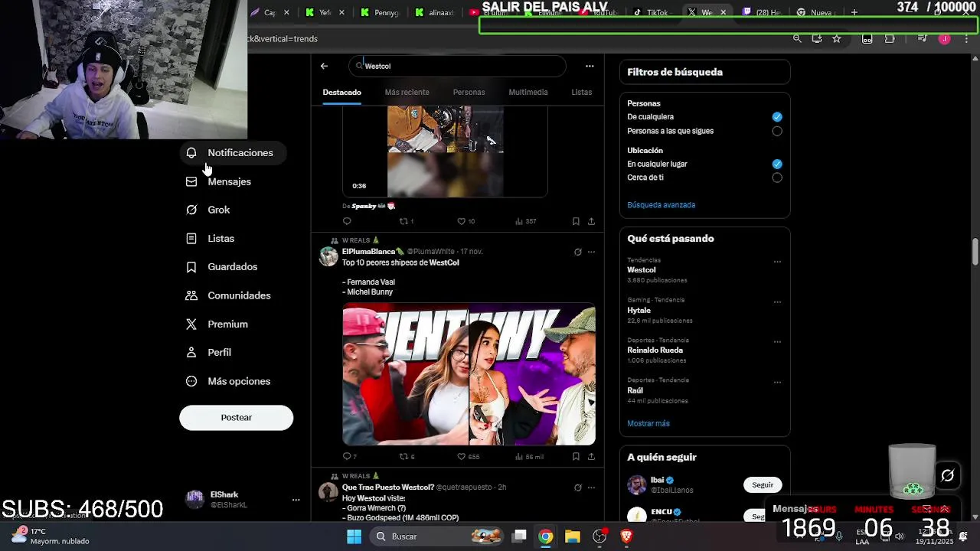
Task: Repost the ElPlumaBlanca post with 6 reposts
Action: coord(407,457)
